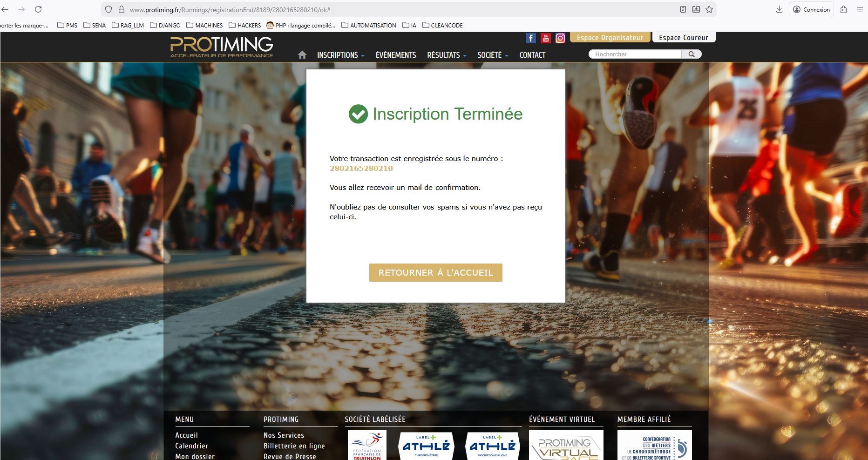
Task: Click the save-to-pocket icon in address bar
Action: pos(696,9)
